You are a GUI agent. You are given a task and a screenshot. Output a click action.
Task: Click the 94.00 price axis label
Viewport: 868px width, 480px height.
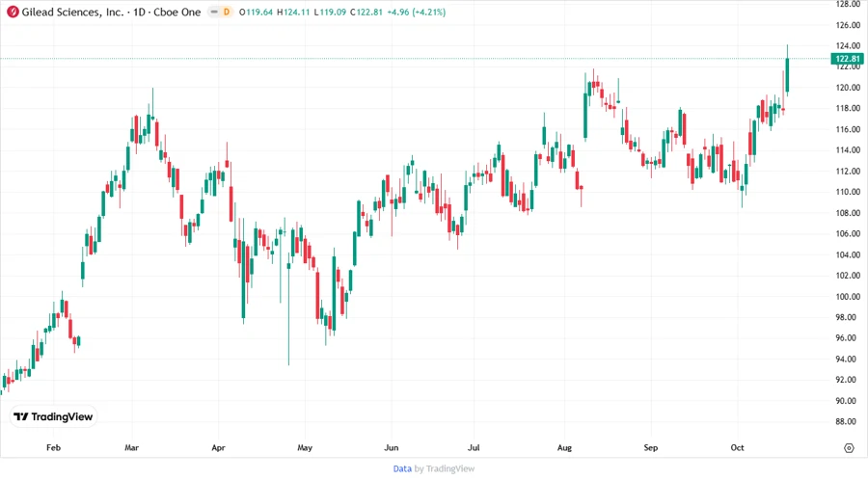pos(848,359)
